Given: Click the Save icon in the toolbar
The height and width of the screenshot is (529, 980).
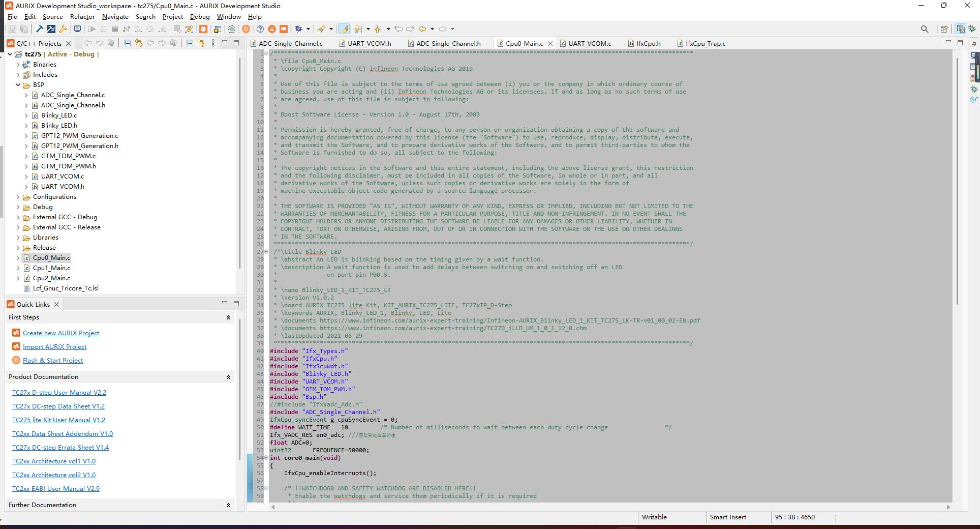Looking at the screenshot, I should pyautogui.click(x=12, y=29).
